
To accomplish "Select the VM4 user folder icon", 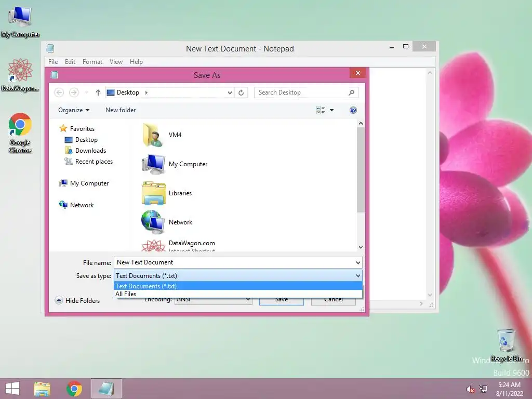I will click(x=153, y=135).
